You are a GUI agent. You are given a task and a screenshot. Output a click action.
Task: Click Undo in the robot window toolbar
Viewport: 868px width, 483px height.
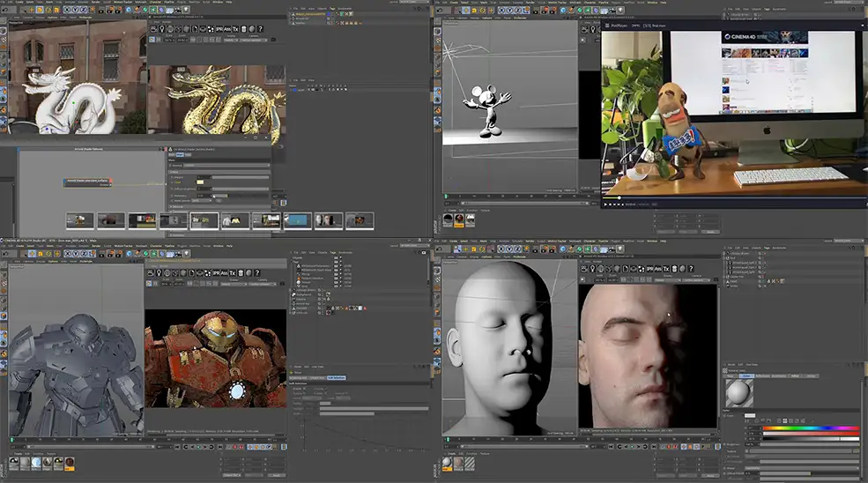tap(5, 254)
